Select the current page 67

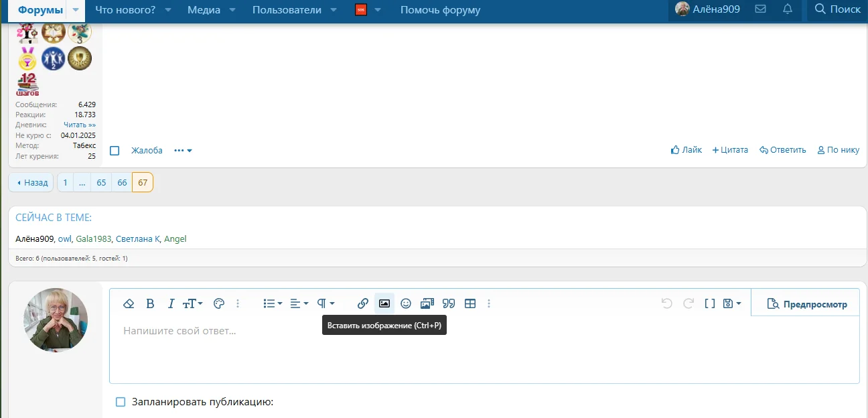(x=143, y=182)
